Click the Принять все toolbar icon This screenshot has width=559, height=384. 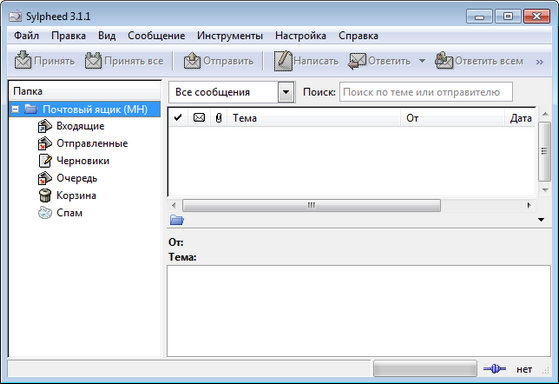click(93, 60)
